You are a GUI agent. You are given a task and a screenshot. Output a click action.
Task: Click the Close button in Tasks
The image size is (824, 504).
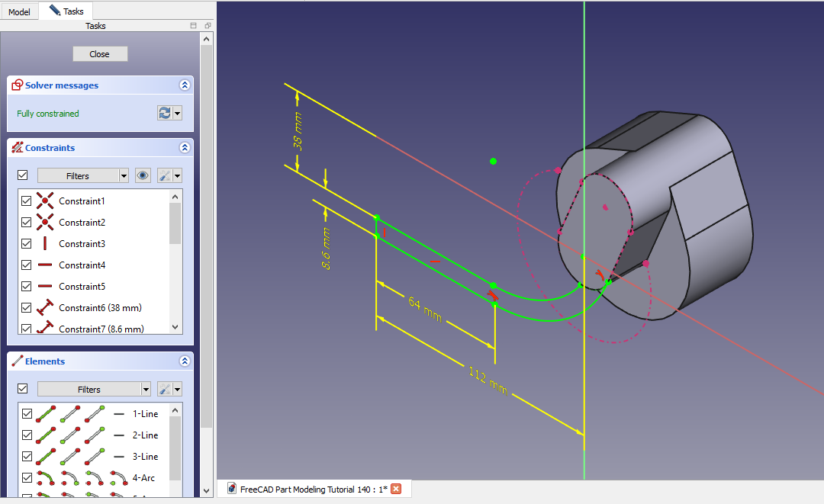pyautogui.click(x=100, y=54)
